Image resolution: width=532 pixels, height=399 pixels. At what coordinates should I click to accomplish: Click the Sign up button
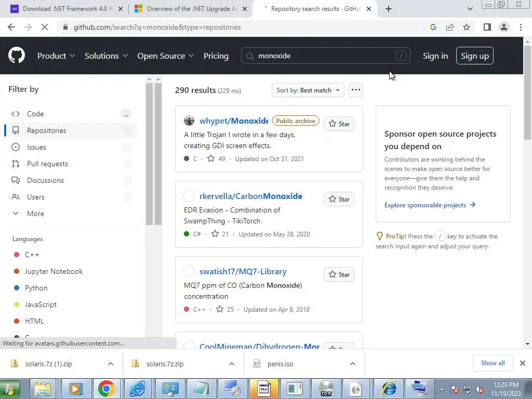coord(475,56)
